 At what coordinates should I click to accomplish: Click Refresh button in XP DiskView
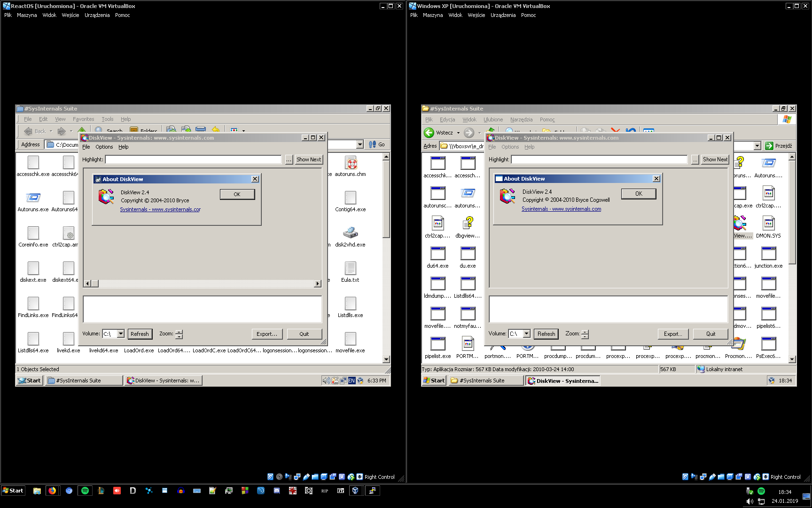click(x=546, y=333)
